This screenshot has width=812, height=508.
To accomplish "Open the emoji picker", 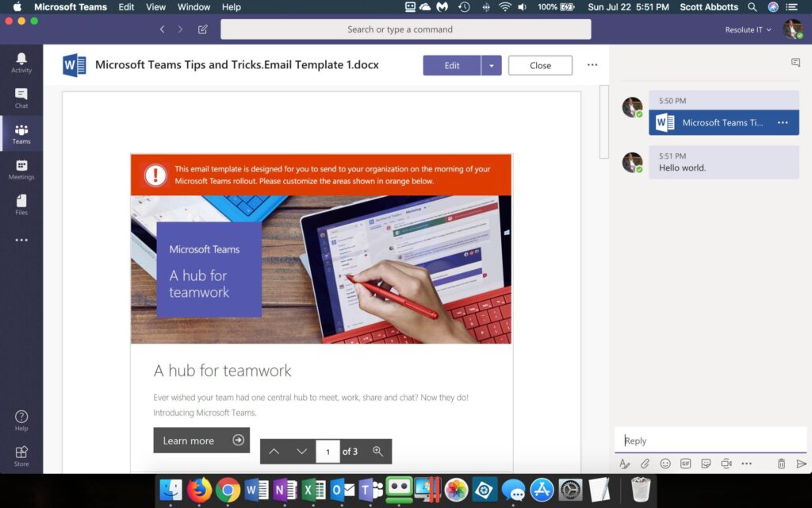I will click(x=665, y=464).
